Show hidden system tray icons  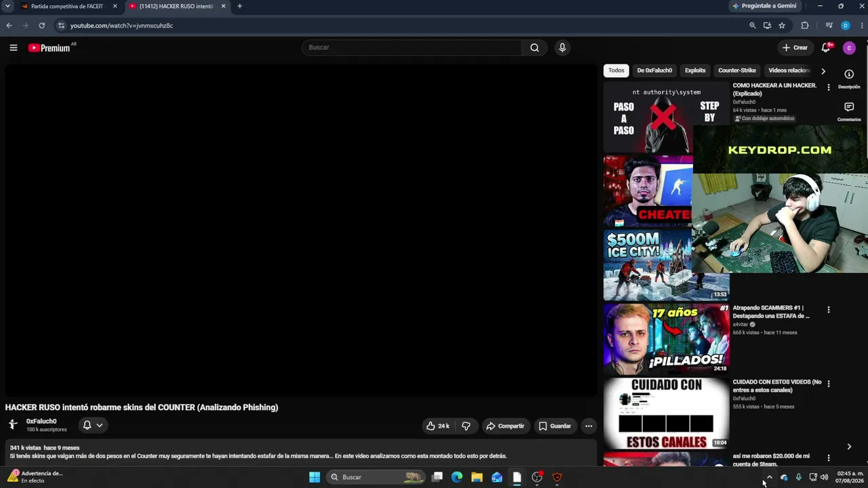[769, 477]
